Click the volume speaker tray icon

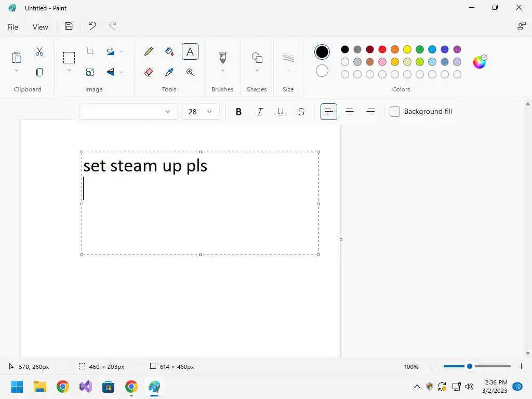tap(469, 387)
